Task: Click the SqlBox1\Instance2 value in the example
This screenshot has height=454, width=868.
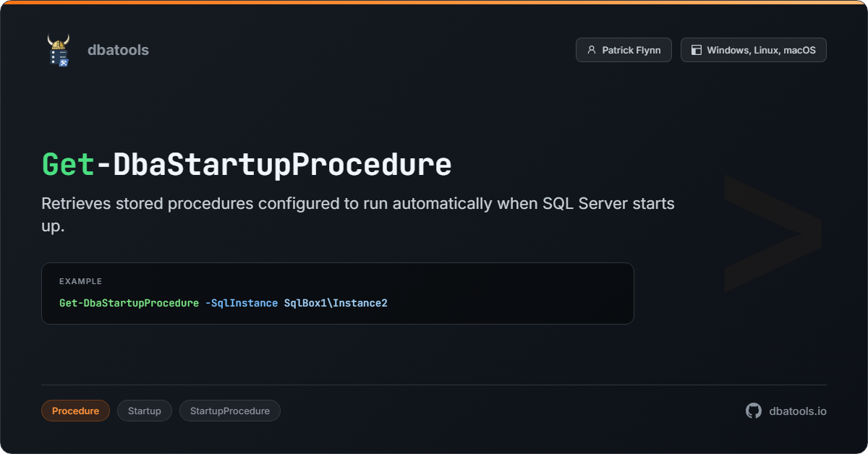Action: coord(336,303)
